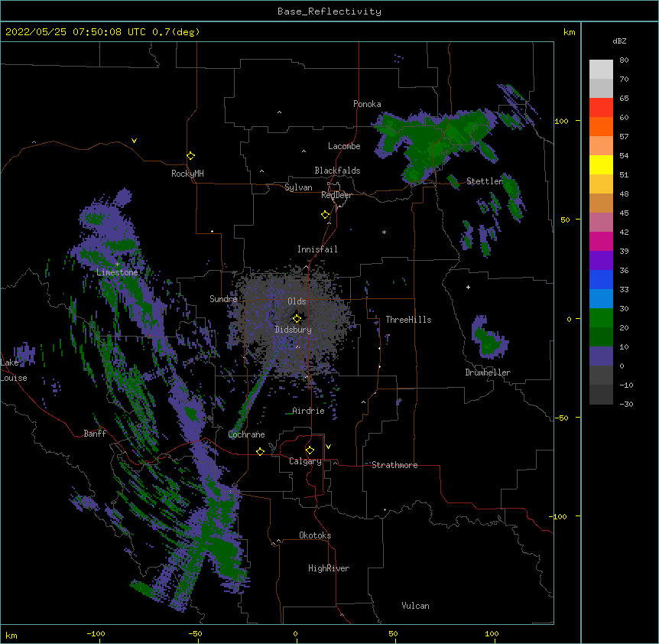This screenshot has height=644, width=659.
Task: Select the yellow diamond marker above the Calgary label
Action: (310, 450)
